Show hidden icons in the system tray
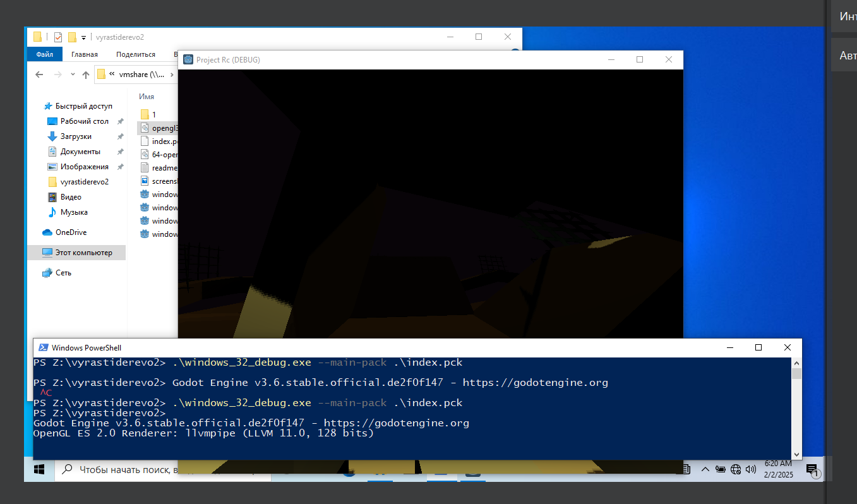Image resolution: width=857 pixels, height=504 pixels. (x=705, y=469)
